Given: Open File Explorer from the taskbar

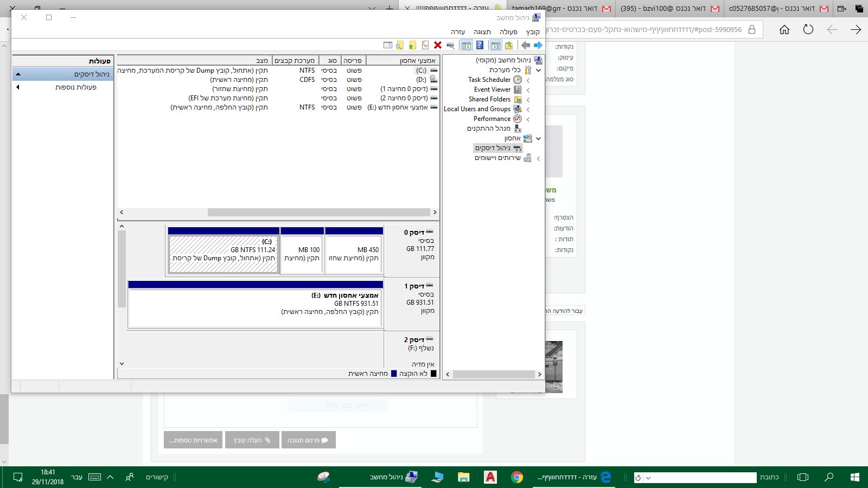Looking at the screenshot, I should [464, 477].
